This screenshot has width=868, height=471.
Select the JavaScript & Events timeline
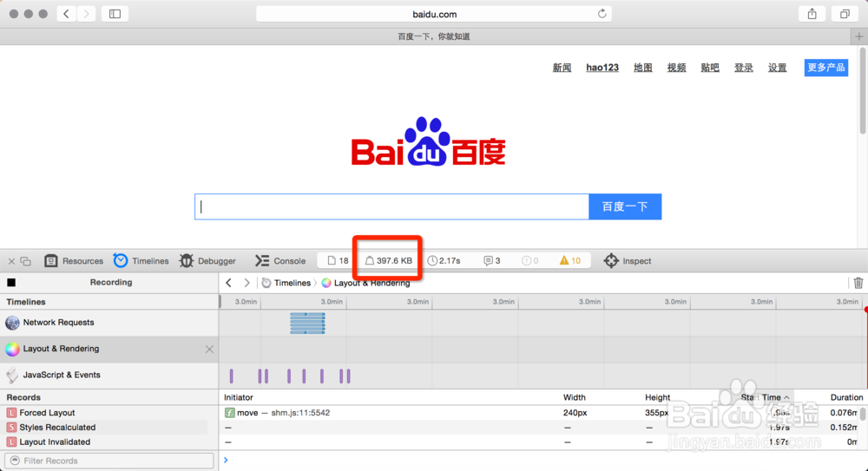(109, 376)
